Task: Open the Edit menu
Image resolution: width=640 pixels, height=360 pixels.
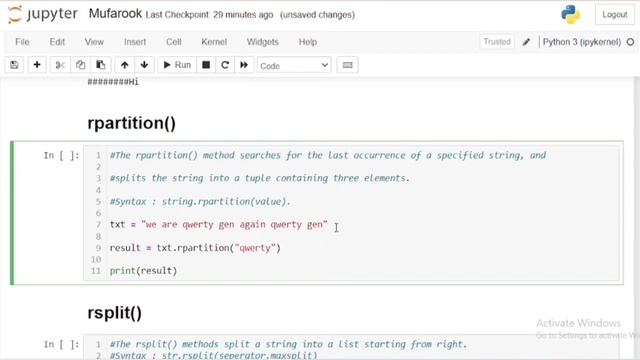Action: coord(57,42)
